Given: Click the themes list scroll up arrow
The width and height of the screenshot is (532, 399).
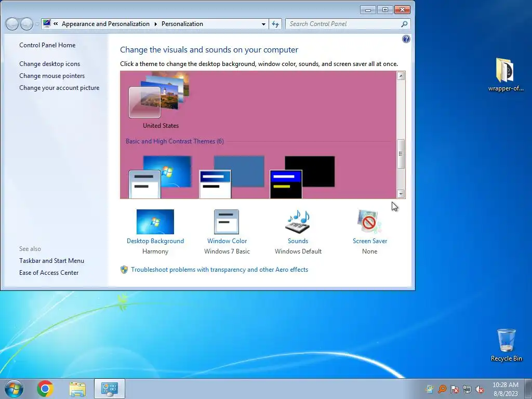Looking at the screenshot, I should (401, 76).
